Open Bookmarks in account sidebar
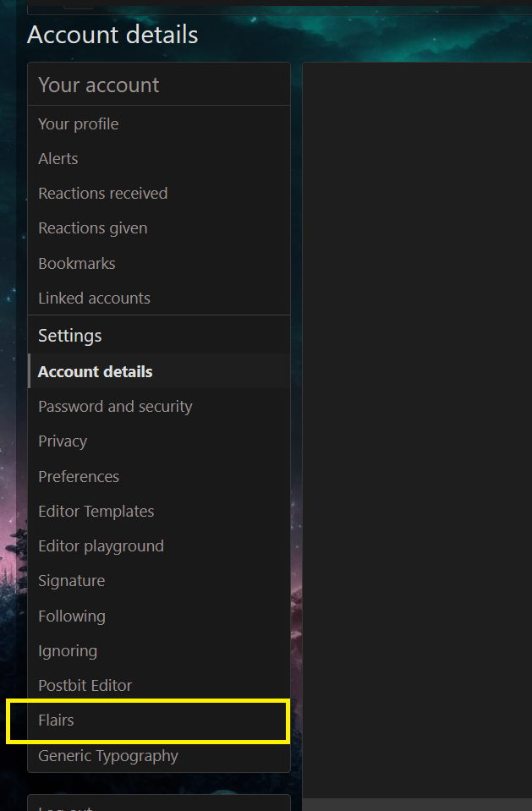The height and width of the screenshot is (811, 532). 159,263
